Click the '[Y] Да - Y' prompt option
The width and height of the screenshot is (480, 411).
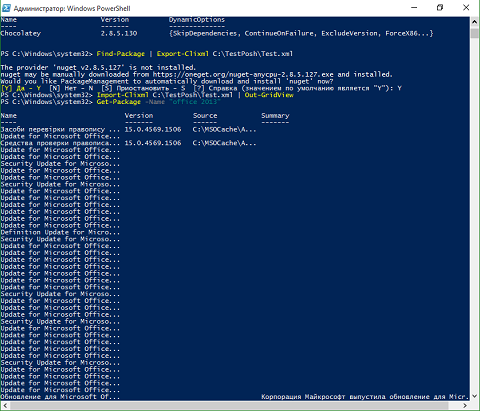pos(21,88)
